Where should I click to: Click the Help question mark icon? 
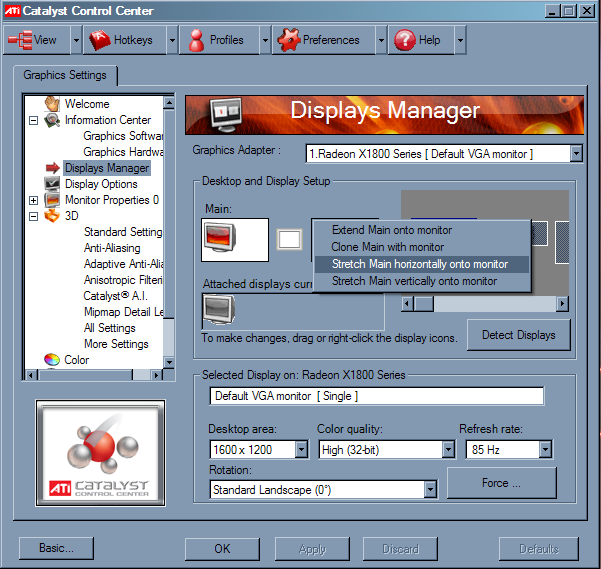(x=405, y=40)
